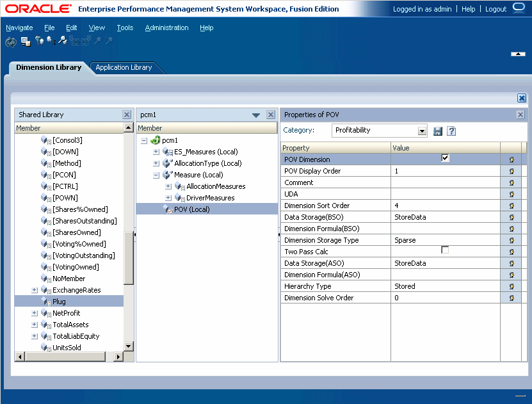Select the Plug member in Shared Library

tap(59, 302)
